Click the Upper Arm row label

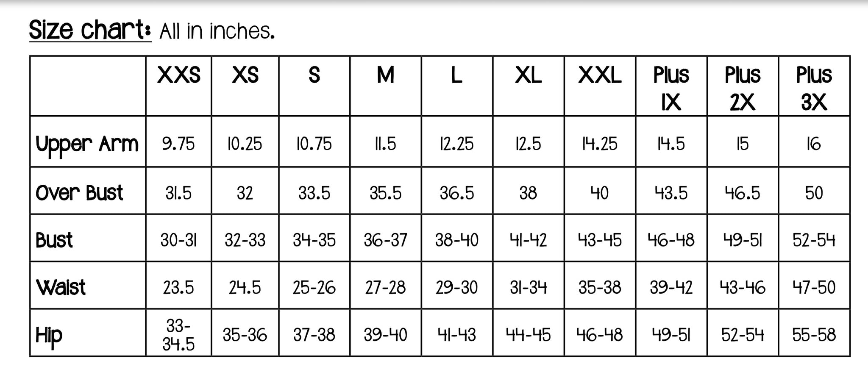[87, 145]
